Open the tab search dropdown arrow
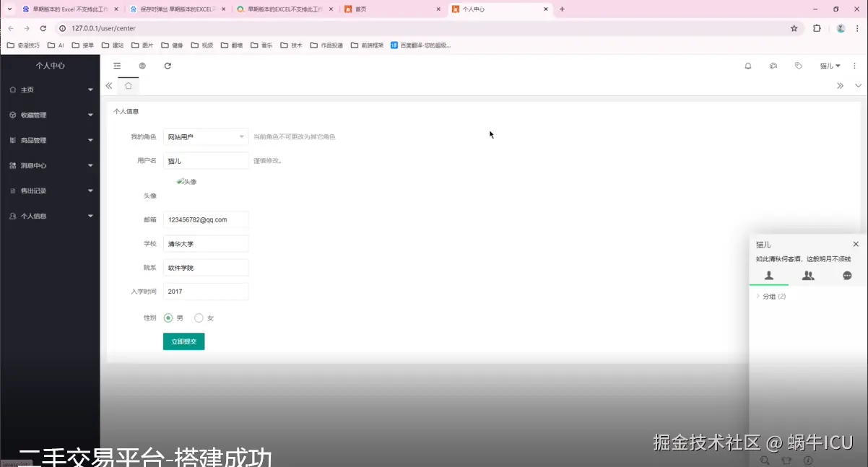868x467 pixels. point(9,9)
